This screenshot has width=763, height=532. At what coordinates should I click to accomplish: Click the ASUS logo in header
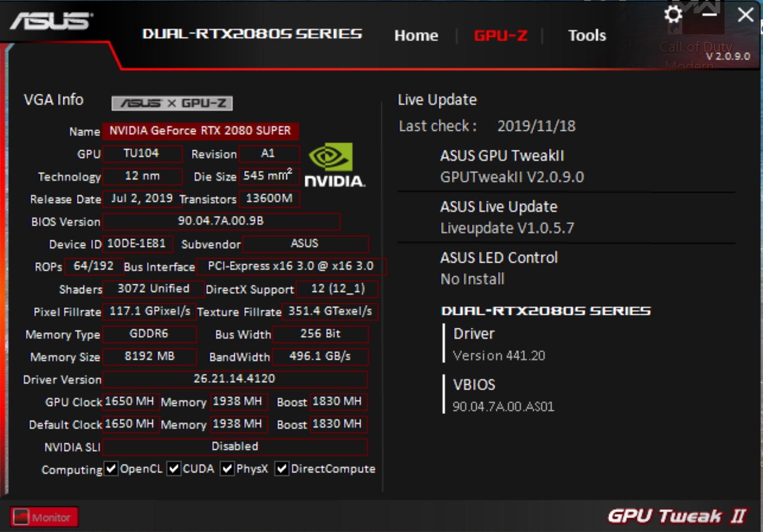click(51, 22)
